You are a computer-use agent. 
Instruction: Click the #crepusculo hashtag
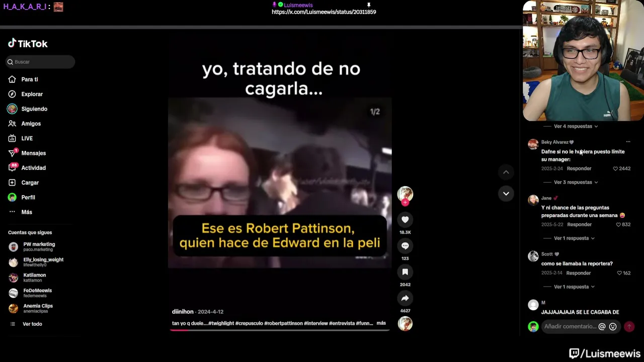(x=250, y=323)
